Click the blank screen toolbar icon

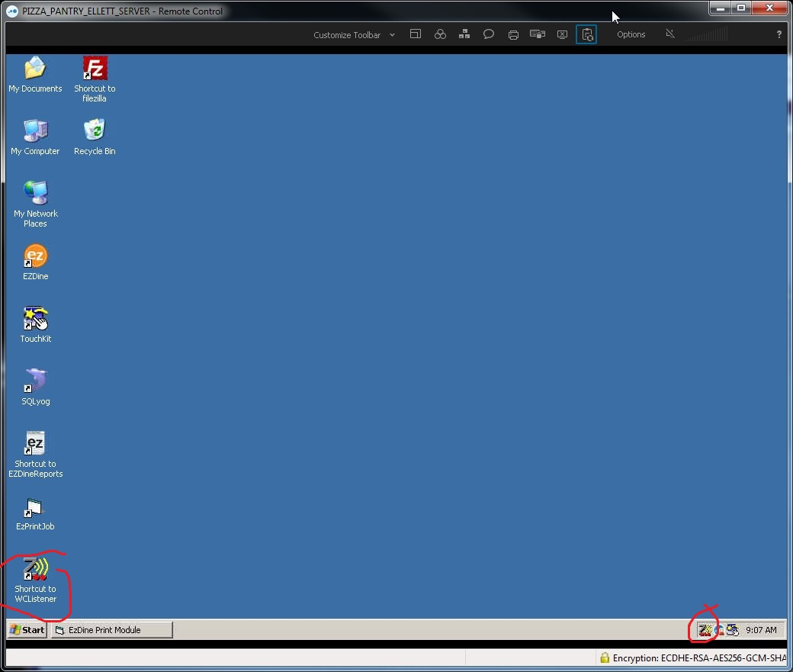(562, 34)
